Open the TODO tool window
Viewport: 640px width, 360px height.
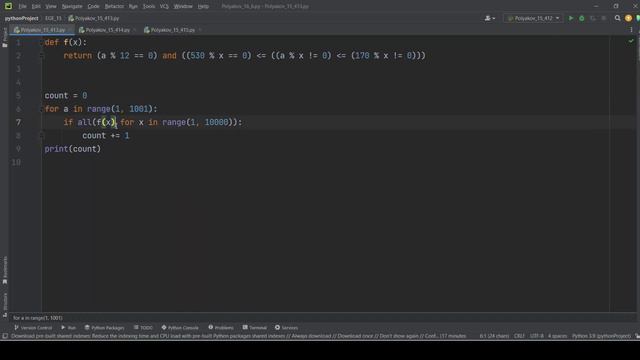[x=143, y=328]
